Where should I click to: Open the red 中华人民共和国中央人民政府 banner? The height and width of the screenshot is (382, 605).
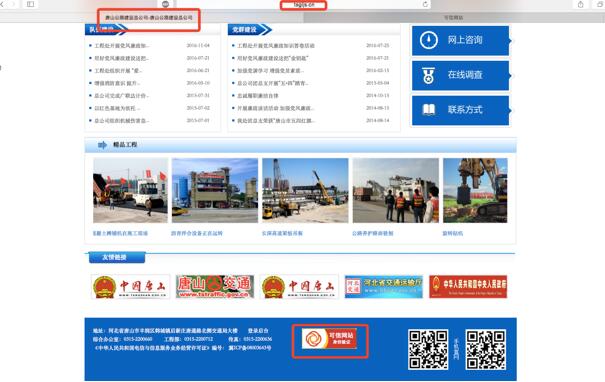468,287
